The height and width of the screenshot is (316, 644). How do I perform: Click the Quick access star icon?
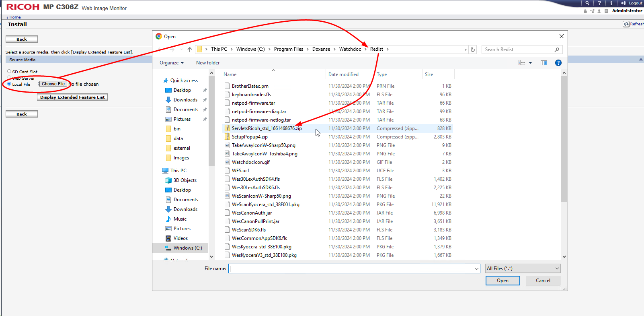coord(166,81)
